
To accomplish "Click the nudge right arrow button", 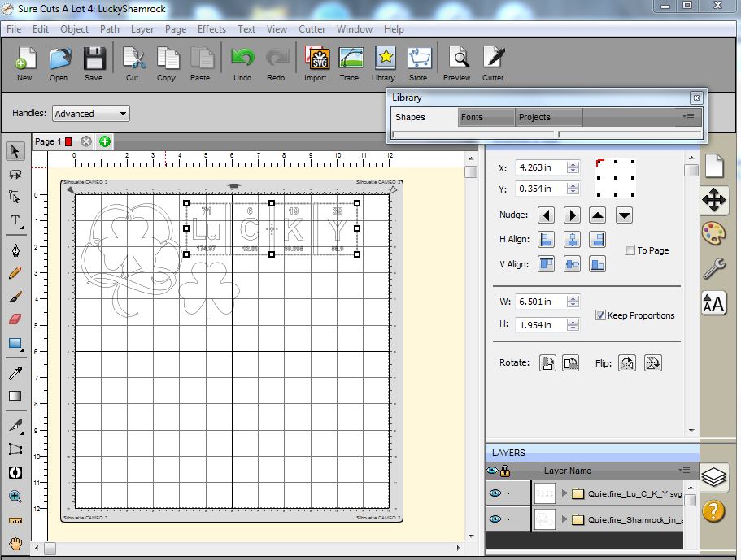I will (x=573, y=215).
